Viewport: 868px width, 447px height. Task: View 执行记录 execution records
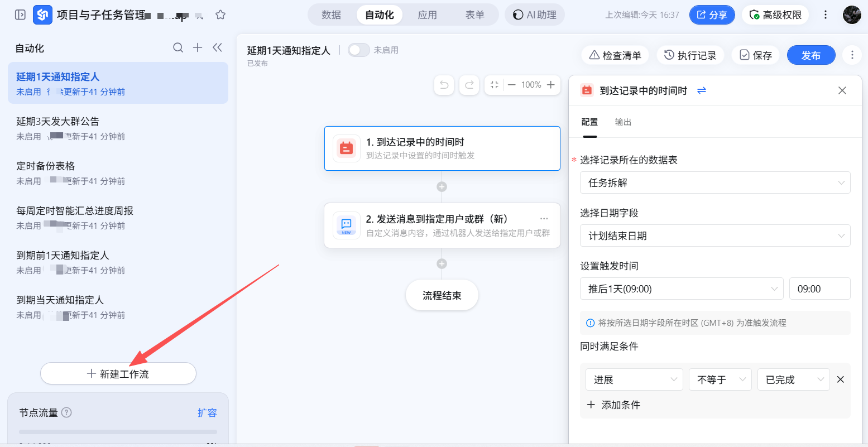pyautogui.click(x=690, y=55)
